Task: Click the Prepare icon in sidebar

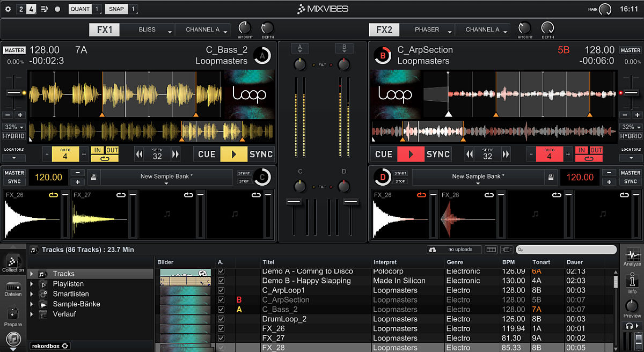Action: (13, 317)
